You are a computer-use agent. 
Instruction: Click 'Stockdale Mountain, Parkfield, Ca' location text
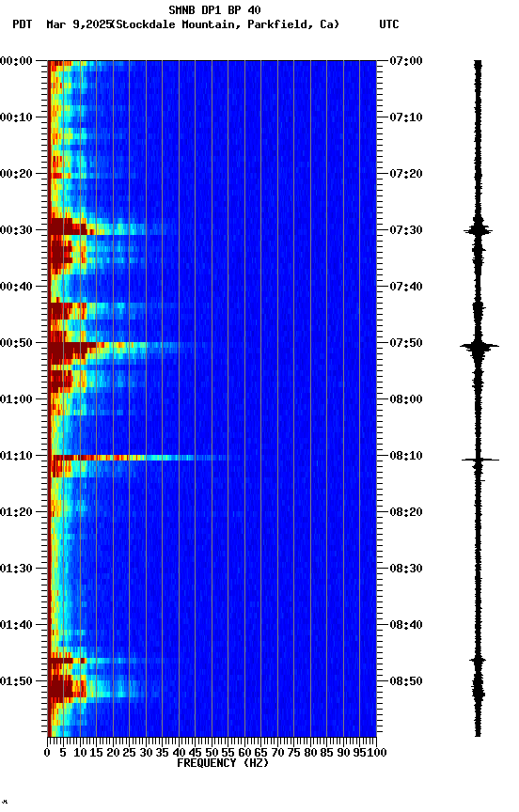click(225, 24)
